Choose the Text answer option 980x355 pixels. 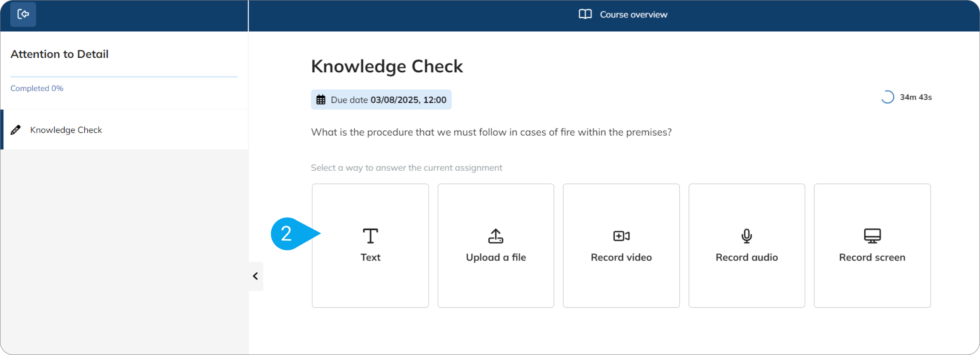click(x=370, y=246)
